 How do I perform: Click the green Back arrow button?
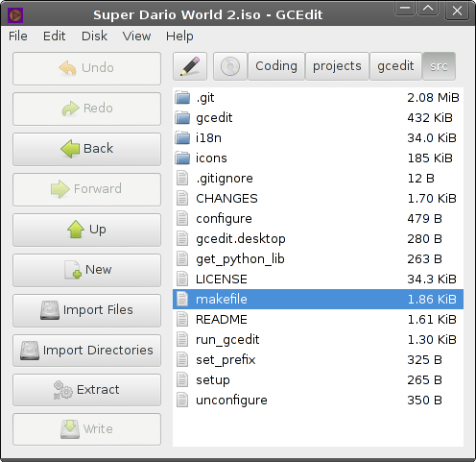(x=86, y=149)
